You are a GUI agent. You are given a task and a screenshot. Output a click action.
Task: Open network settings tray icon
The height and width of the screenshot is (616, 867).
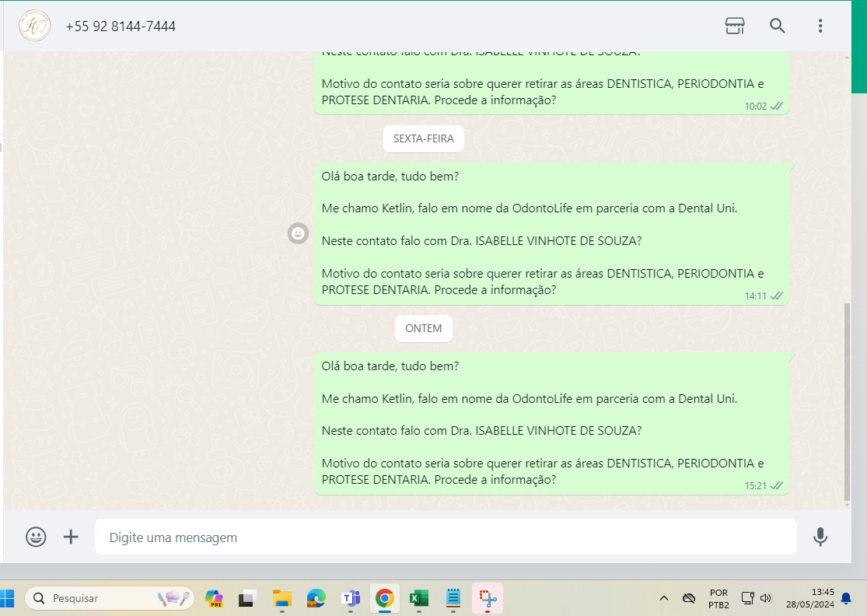tap(747, 598)
